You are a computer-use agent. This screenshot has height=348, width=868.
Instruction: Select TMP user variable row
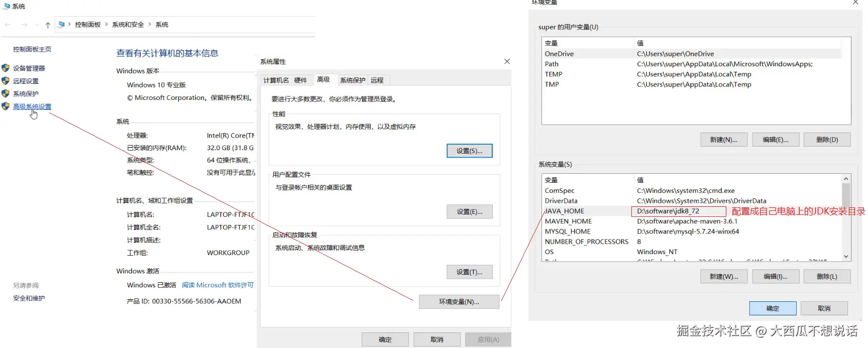click(x=692, y=84)
